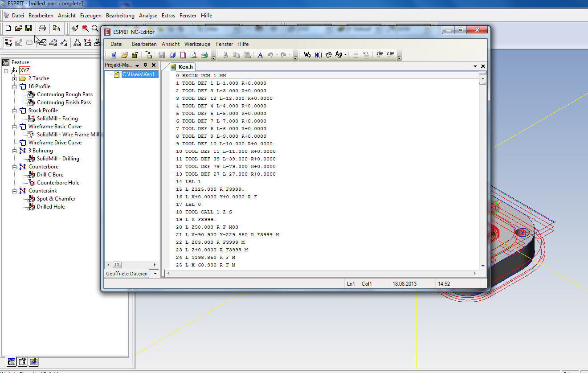Click the W word-replace icon in NC-Editor
The width and height of the screenshot is (588, 373).
[x=307, y=55]
